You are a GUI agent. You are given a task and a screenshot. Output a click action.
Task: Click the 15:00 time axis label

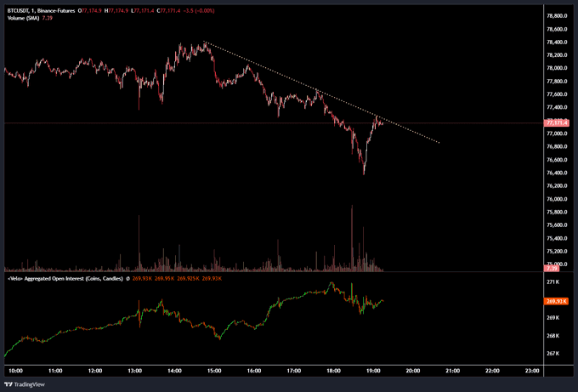point(214,371)
